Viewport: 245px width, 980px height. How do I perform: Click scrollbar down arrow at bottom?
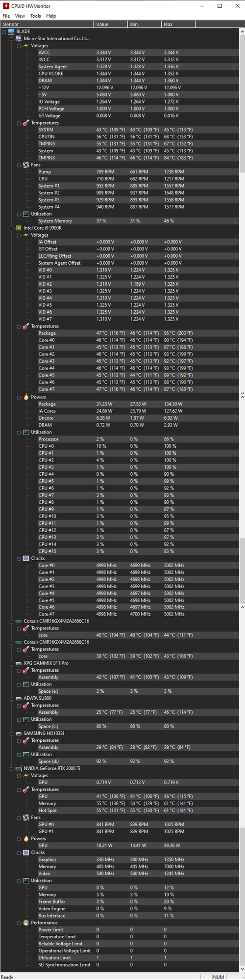[242, 969]
